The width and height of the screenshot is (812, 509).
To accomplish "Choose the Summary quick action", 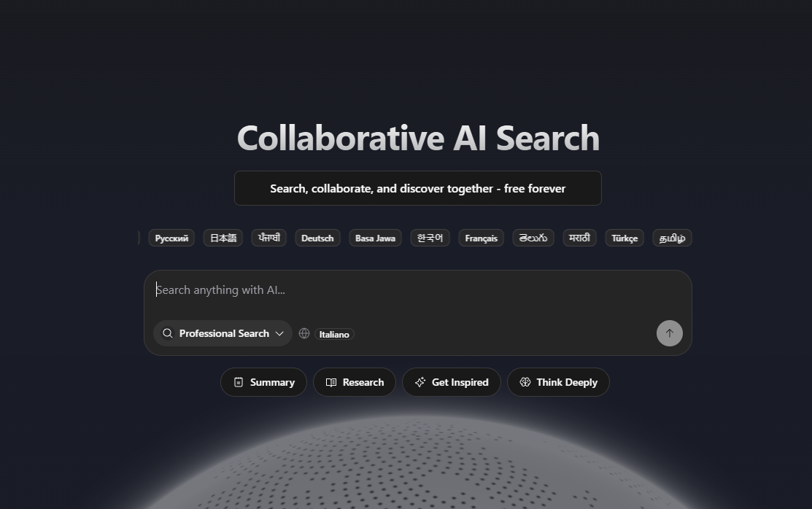I will pyautogui.click(x=263, y=382).
